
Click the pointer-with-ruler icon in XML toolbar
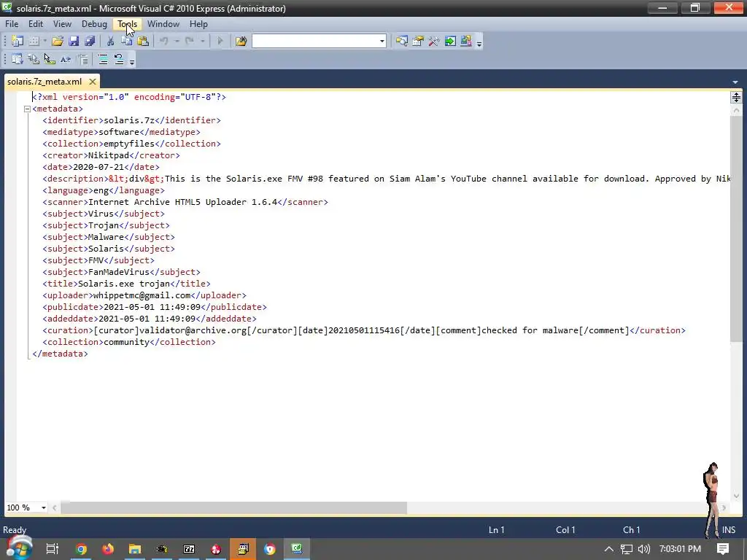50,60
